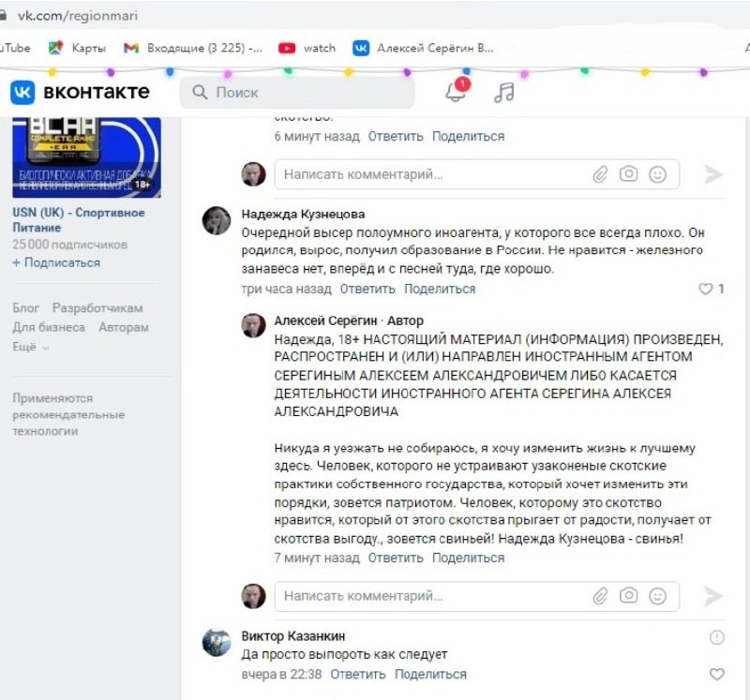Expand the Ещё footer menu

[31, 347]
